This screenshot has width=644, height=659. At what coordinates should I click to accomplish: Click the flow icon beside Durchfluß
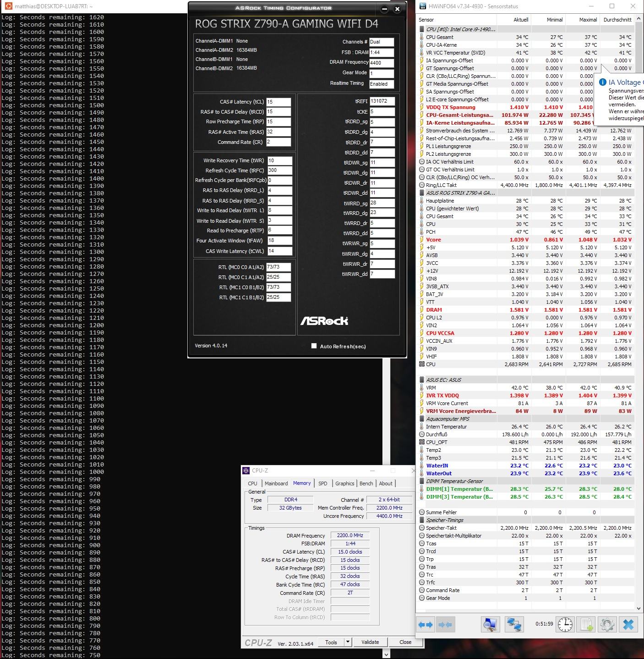coord(422,434)
